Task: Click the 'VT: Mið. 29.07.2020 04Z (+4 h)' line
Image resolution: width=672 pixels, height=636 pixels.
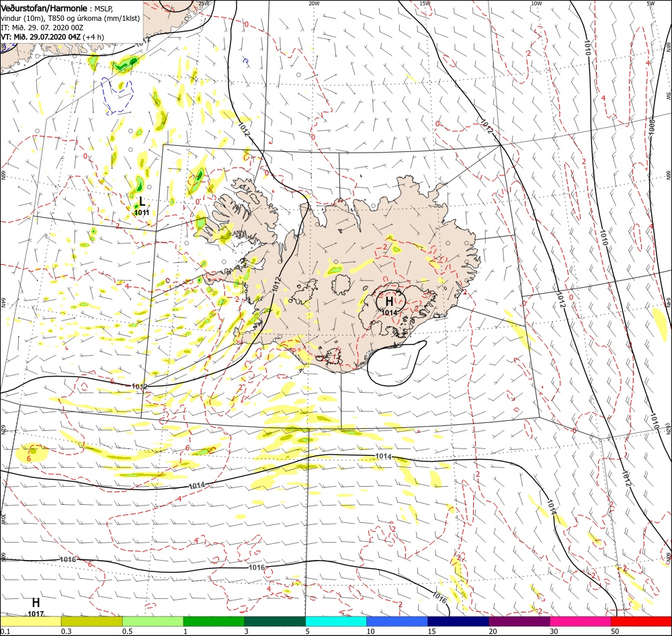Action: 52,37
